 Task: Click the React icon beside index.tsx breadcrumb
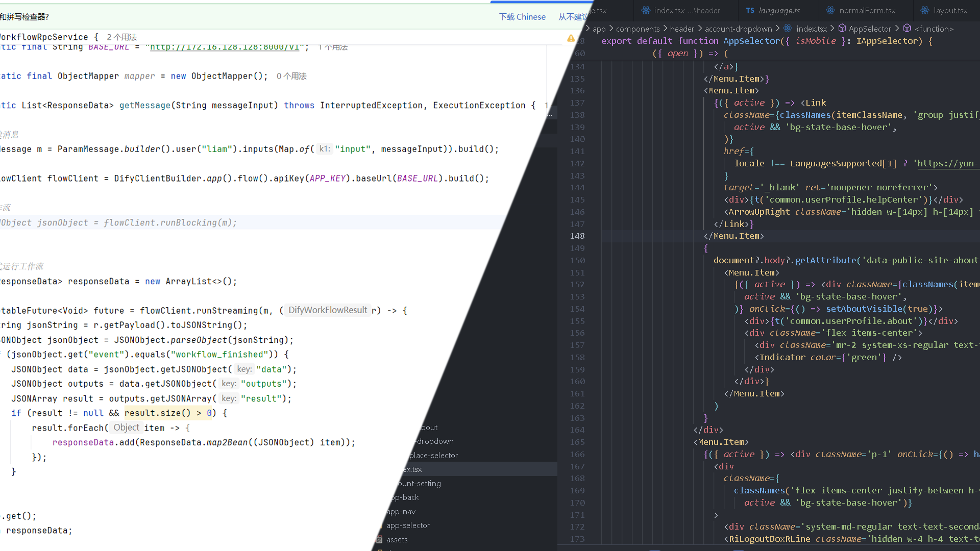point(788,29)
